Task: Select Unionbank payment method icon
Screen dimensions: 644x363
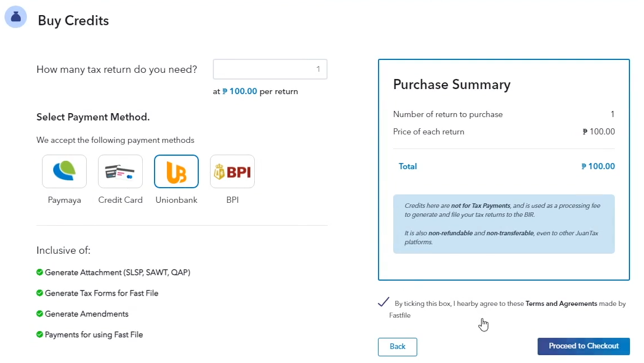Action: click(x=176, y=171)
